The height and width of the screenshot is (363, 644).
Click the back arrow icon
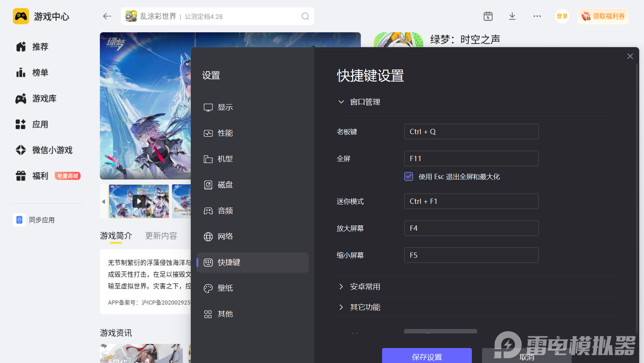coord(107,16)
